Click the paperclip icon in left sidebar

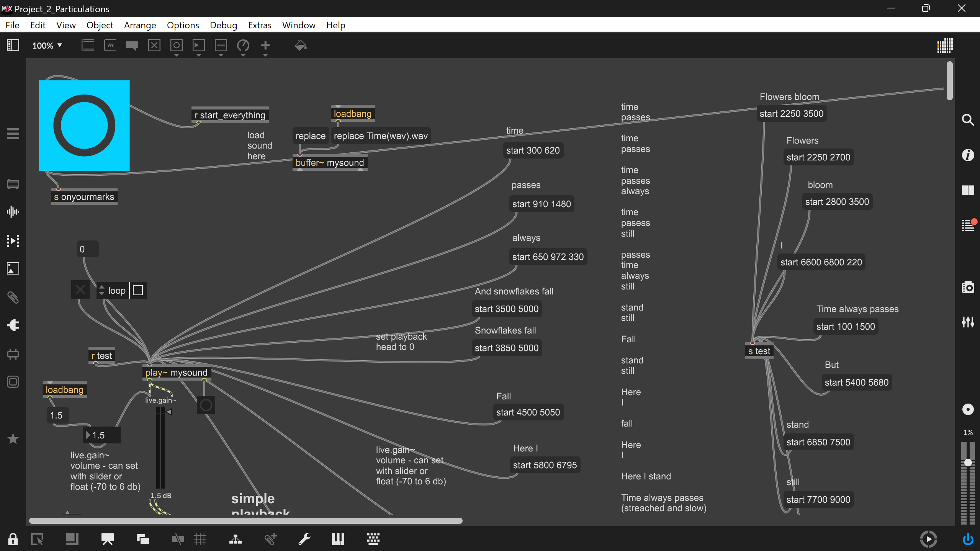(x=13, y=298)
